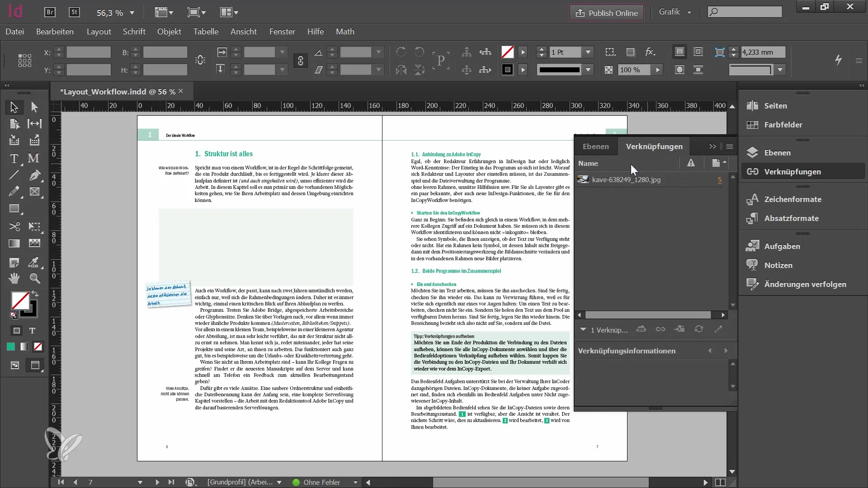Click the Preflight status indicator icon

pyautogui.click(x=296, y=482)
